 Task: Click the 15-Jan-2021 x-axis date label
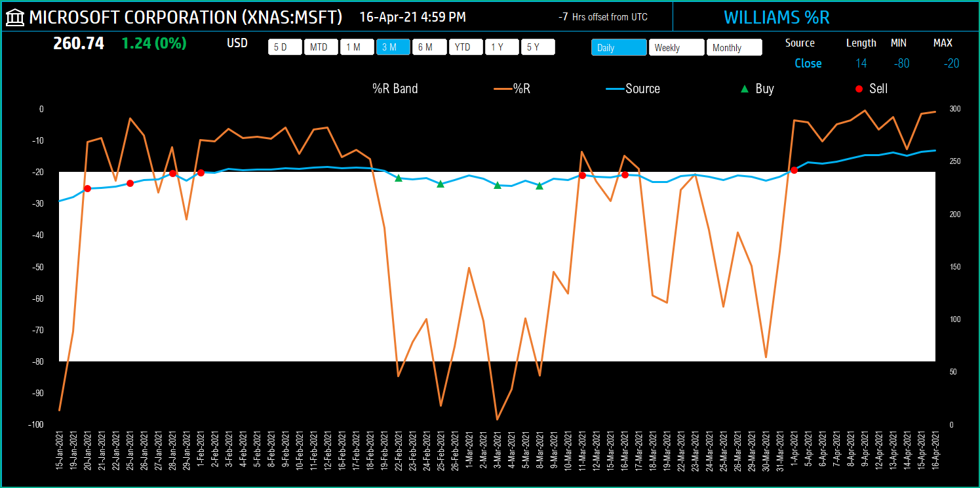[59, 449]
